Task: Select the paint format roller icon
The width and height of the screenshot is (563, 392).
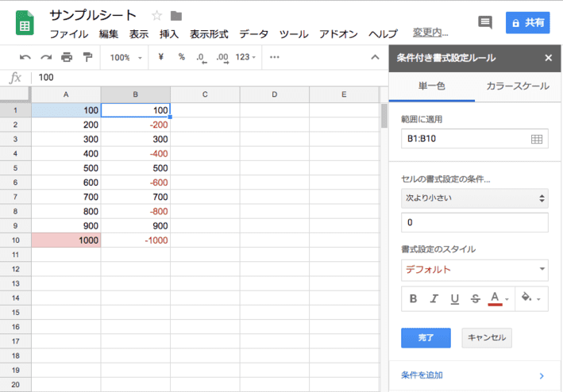Action: coord(87,57)
